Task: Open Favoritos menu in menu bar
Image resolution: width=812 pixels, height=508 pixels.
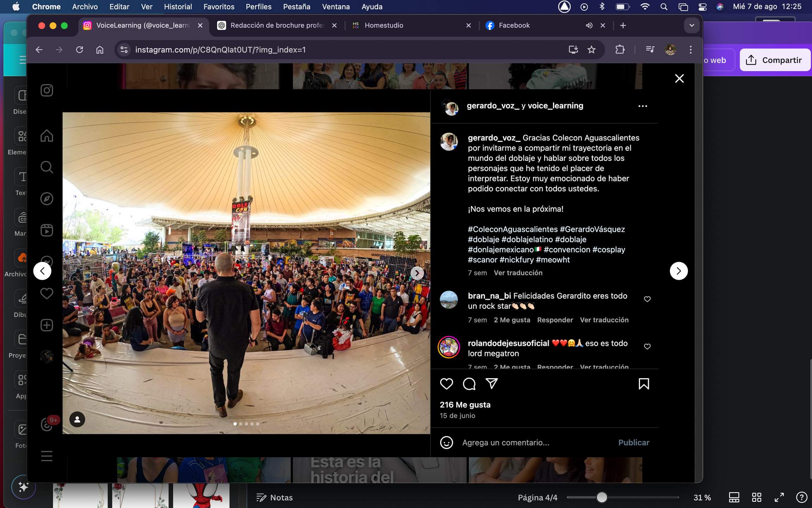Action: pyautogui.click(x=219, y=7)
